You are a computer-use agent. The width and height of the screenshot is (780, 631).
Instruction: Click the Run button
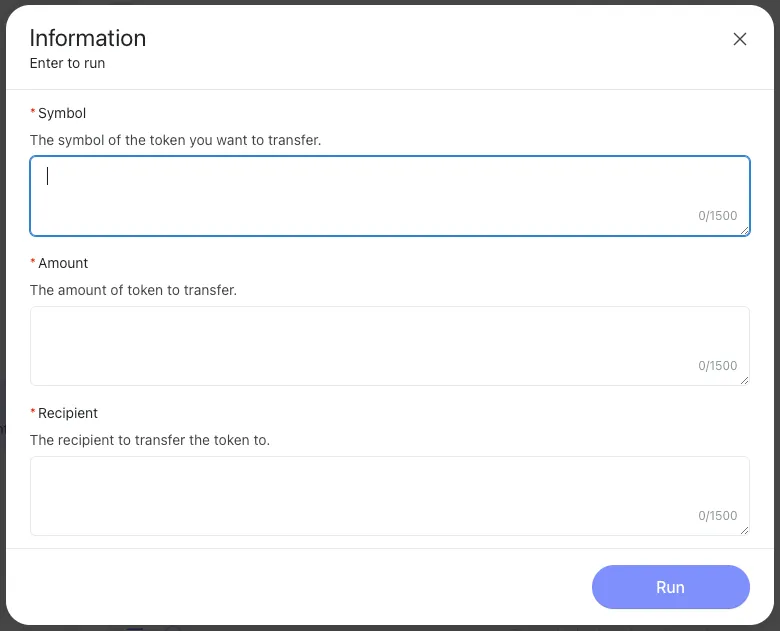[670, 587]
